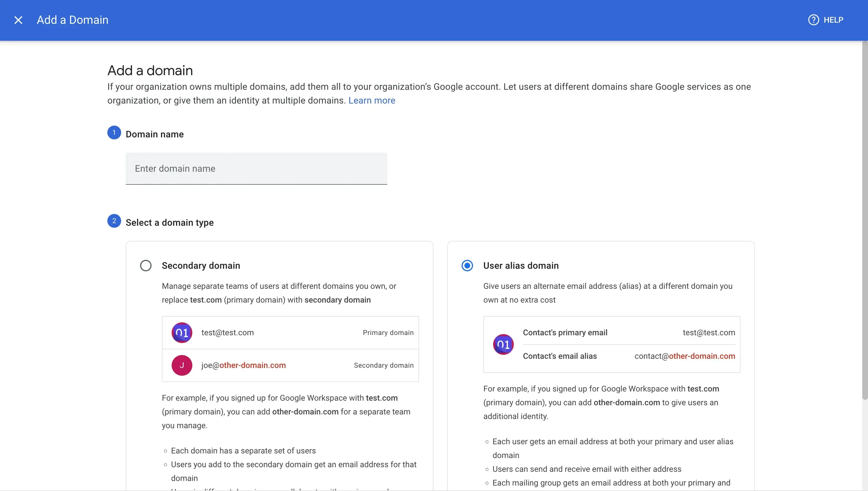The height and width of the screenshot is (491, 868).
Task: Click the contact@other-domain.com alias text
Action: tap(684, 356)
